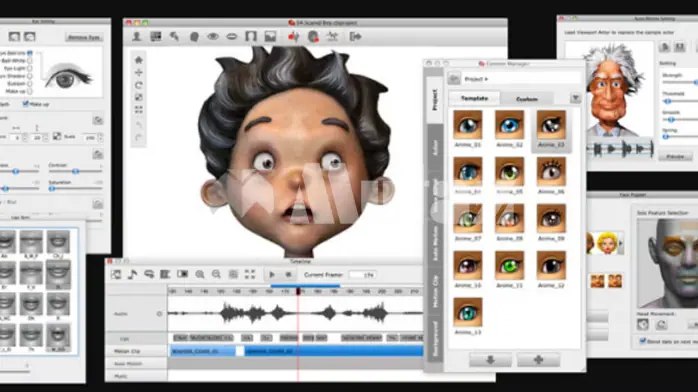Click the Remove Eyes button

coord(84,37)
